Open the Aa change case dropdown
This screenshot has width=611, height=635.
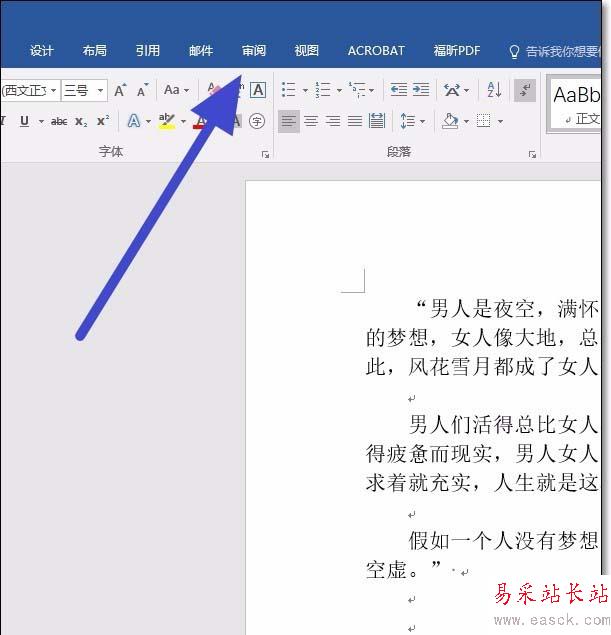tap(177, 90)
